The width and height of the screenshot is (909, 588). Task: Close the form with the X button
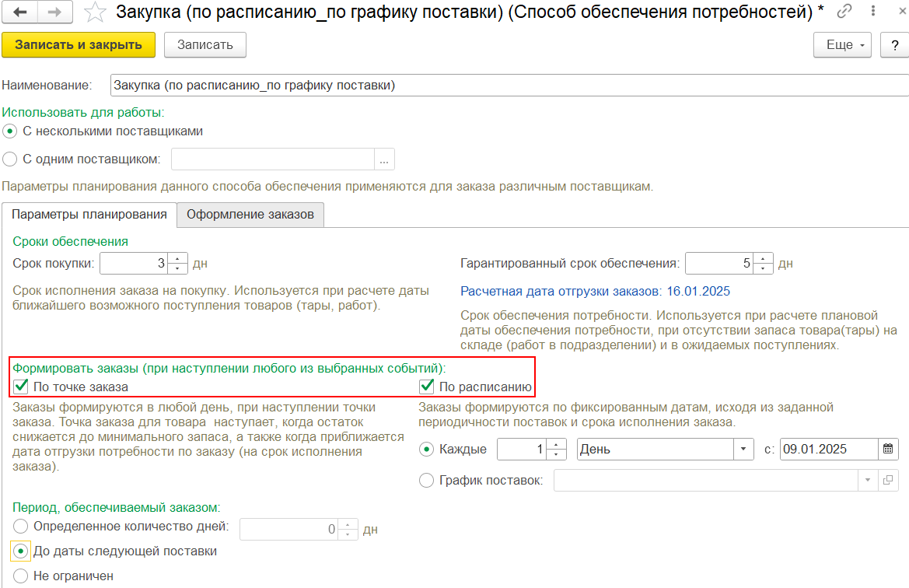tap(904, 11)
